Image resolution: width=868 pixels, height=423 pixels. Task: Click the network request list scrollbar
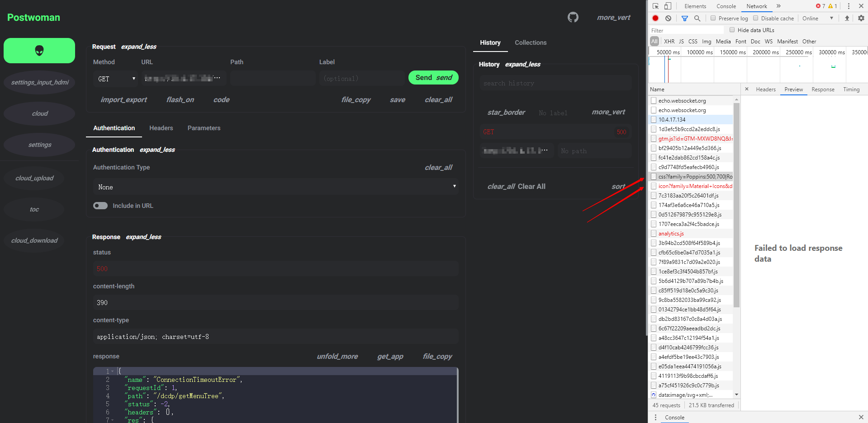pos(736,205)
